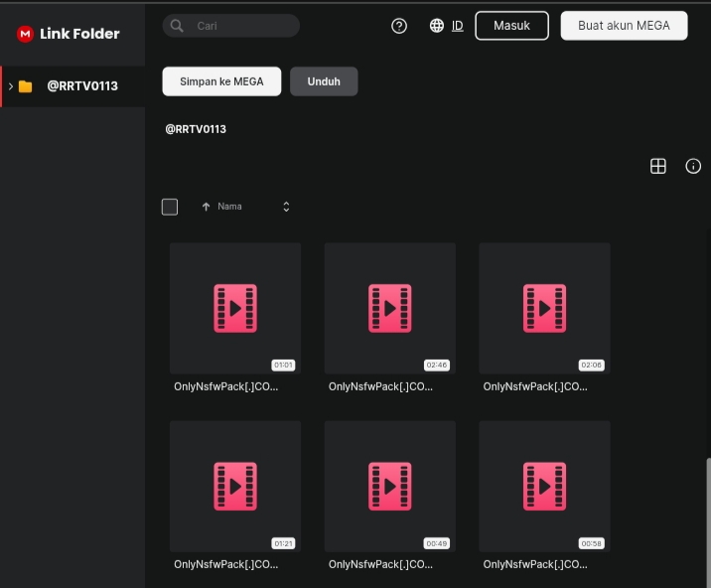
Task: Click the Simpan ke MEGA button
Action: pos(221,81)
